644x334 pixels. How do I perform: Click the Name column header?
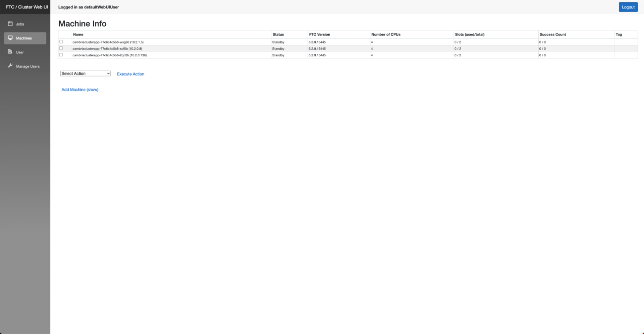78,34
